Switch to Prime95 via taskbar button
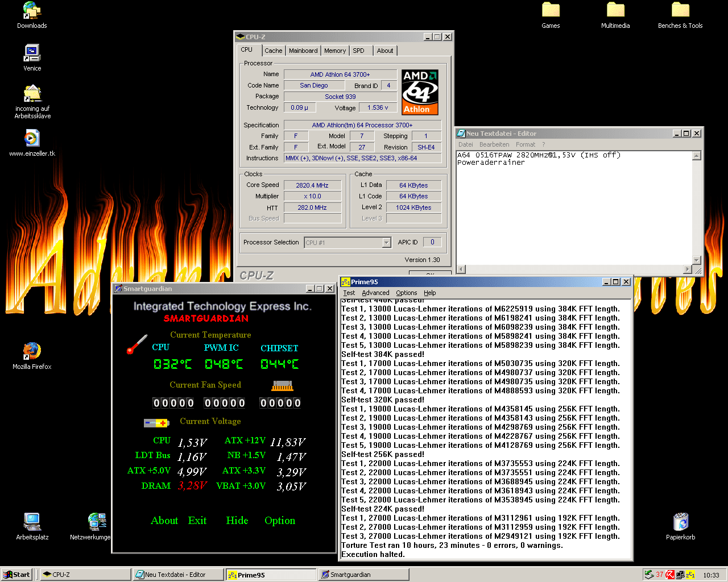 click(x=271, y=575)
